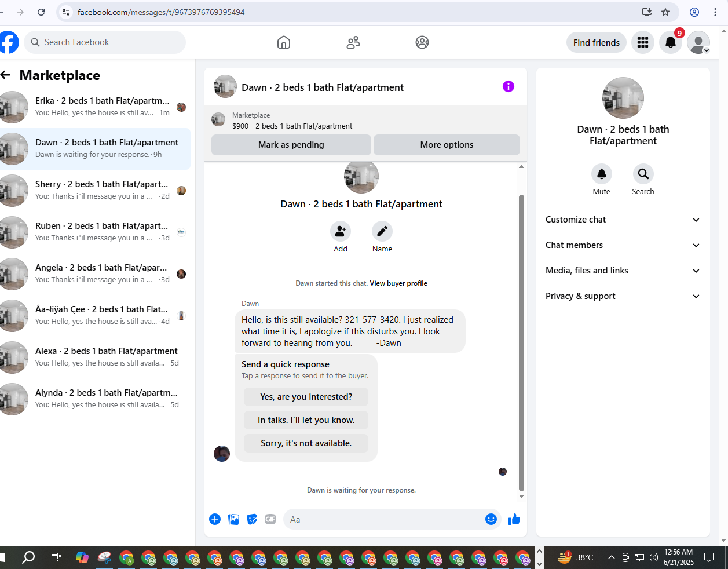Open listing thumbnail in Marketplace banner

coord(218,120)
